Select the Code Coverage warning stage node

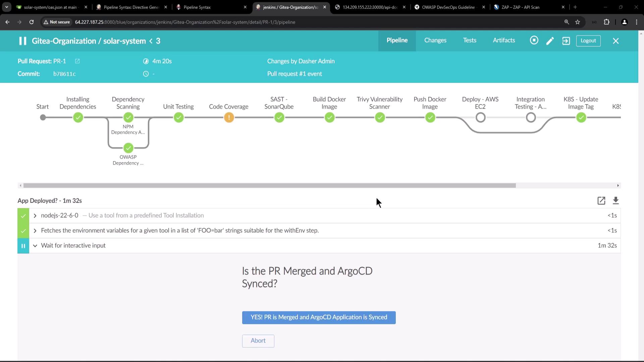click(229, 118)
